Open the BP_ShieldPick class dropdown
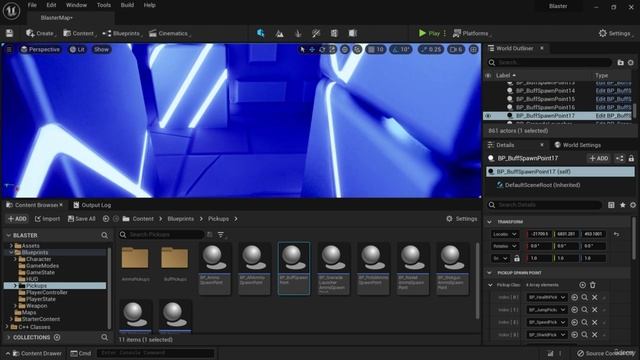 coord(547,335)
